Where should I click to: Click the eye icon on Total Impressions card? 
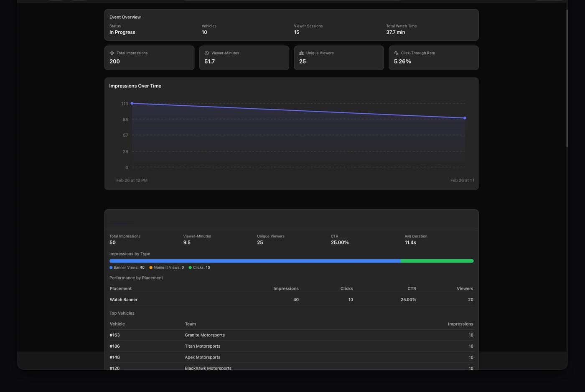pyautogui.click(x=111, y=53)
